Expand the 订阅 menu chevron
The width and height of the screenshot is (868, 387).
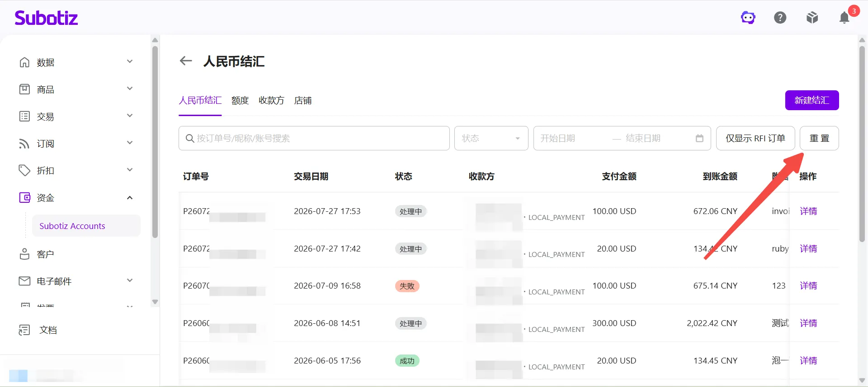(x=130, y=143)
